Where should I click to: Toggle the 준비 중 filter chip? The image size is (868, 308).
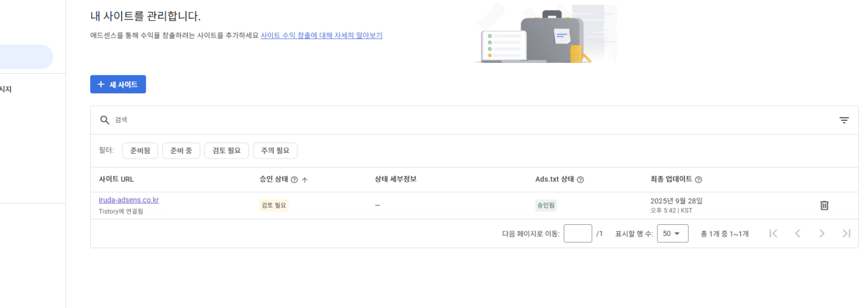[181, 151]
